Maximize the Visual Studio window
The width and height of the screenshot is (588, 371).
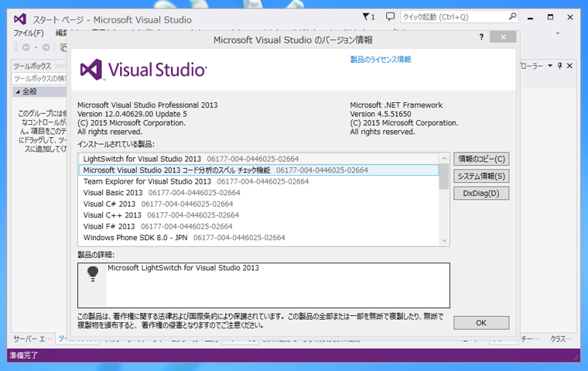tap(550, 17)
